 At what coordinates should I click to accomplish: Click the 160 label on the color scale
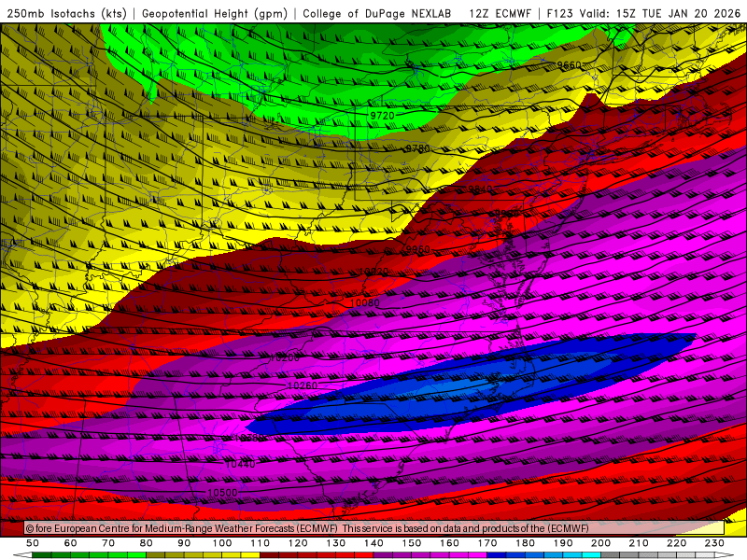click(x=449, y=543)
